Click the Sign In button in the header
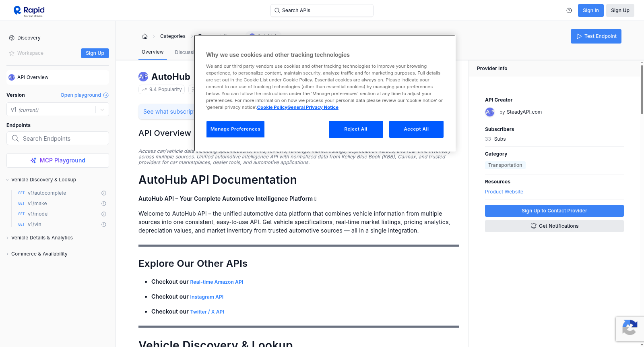 (x=590, y=10)
